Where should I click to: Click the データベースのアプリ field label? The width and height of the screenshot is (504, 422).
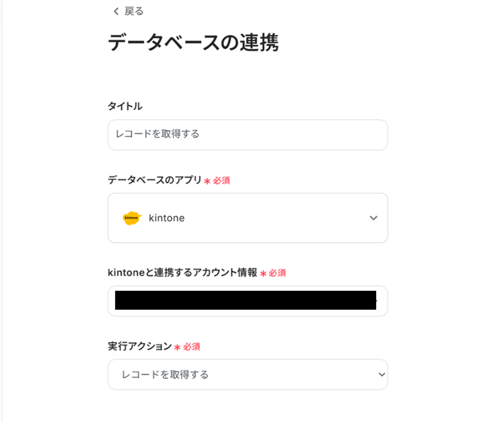tap(155, 180)
